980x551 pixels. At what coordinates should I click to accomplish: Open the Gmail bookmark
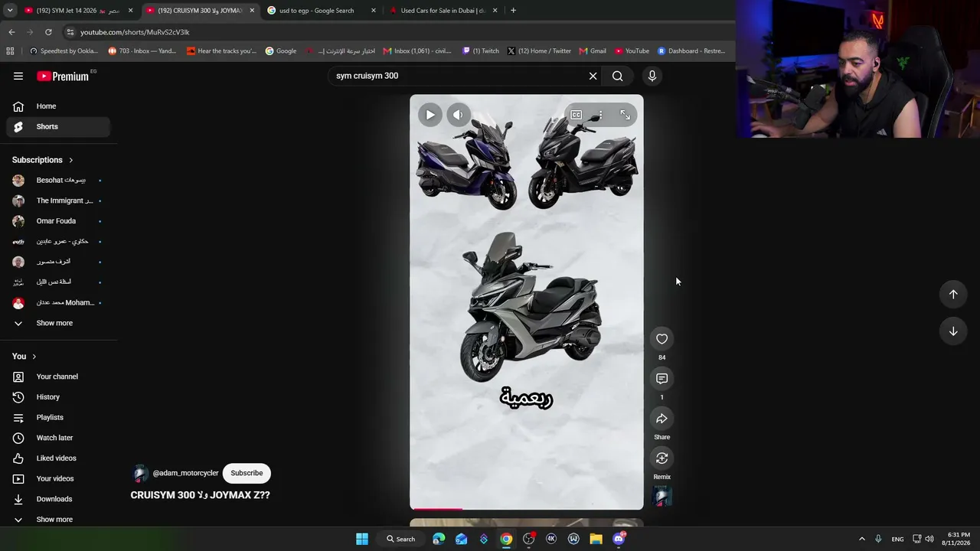point(593,51)
